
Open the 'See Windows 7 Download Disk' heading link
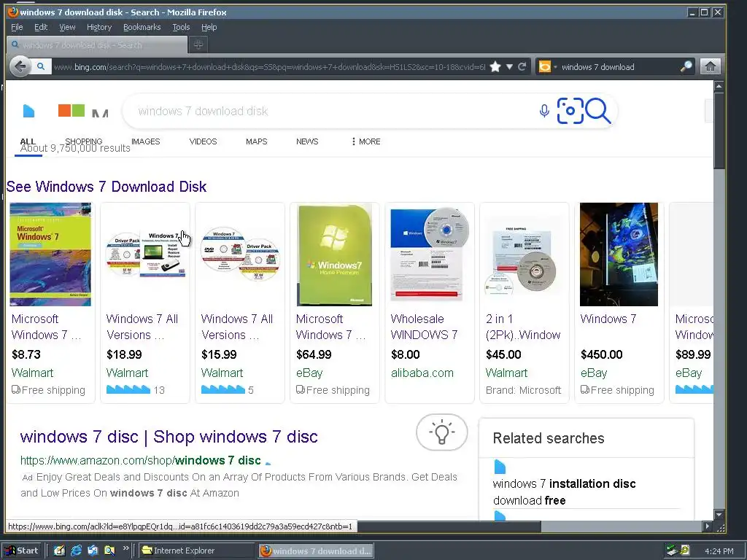[107, 186]
